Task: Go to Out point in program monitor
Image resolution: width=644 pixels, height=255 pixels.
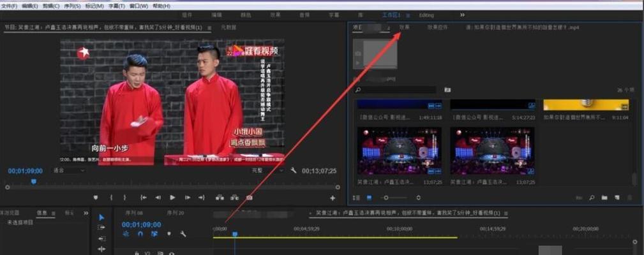Action: (x=201, y=198)
